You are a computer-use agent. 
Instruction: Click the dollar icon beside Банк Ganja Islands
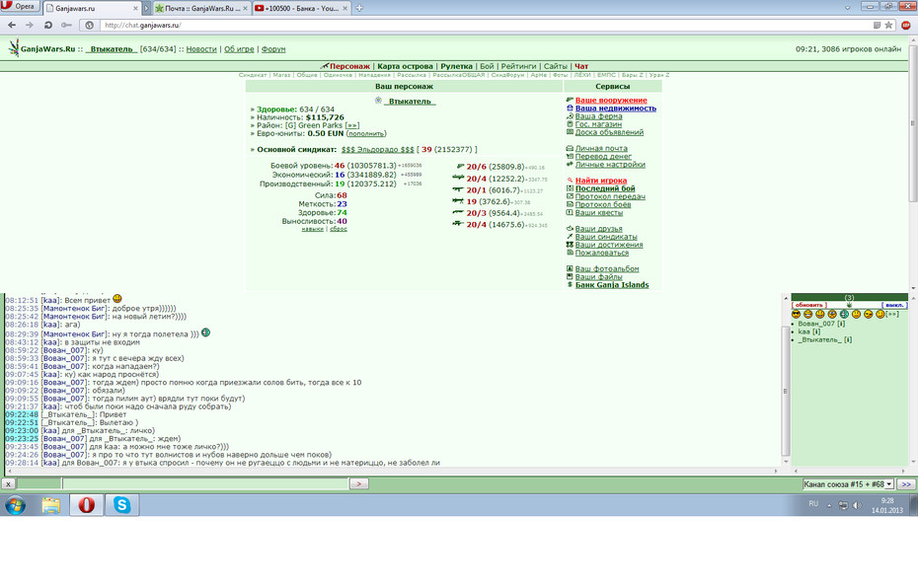(x=570, y=285)
